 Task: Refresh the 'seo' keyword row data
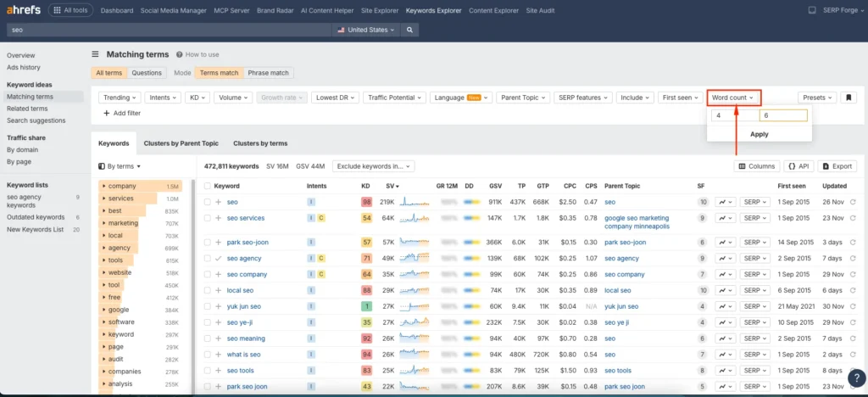click(853, 202)
